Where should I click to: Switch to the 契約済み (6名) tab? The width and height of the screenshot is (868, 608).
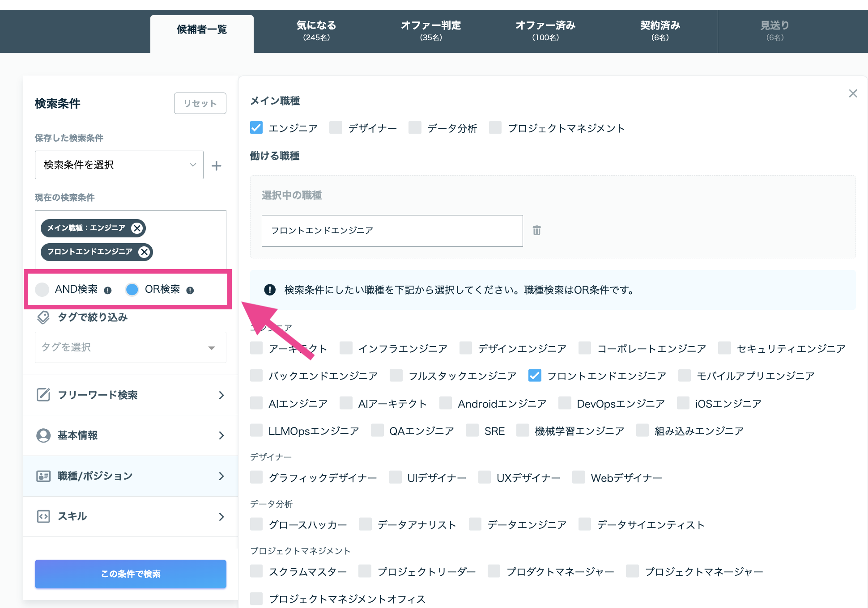click(660, 30)
